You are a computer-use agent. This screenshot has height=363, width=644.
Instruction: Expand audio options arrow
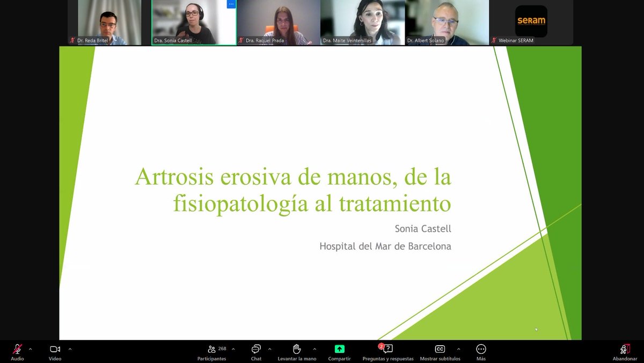30,349
